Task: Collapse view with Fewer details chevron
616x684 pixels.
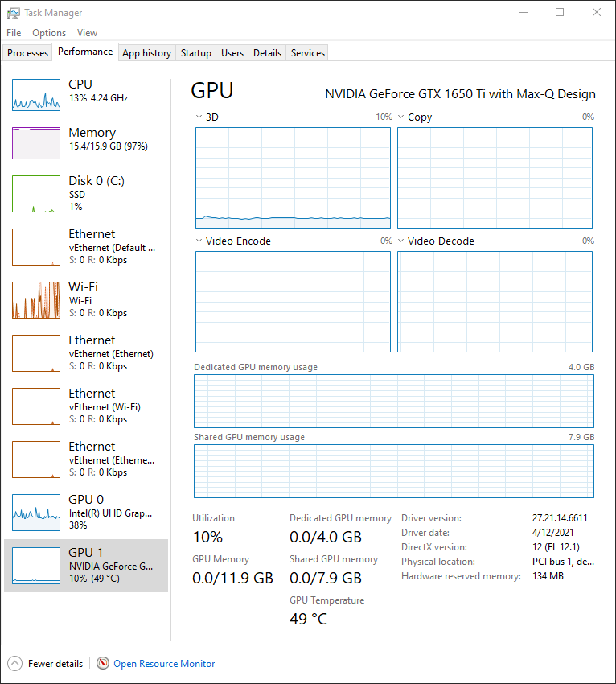Action: click(14, 664)
